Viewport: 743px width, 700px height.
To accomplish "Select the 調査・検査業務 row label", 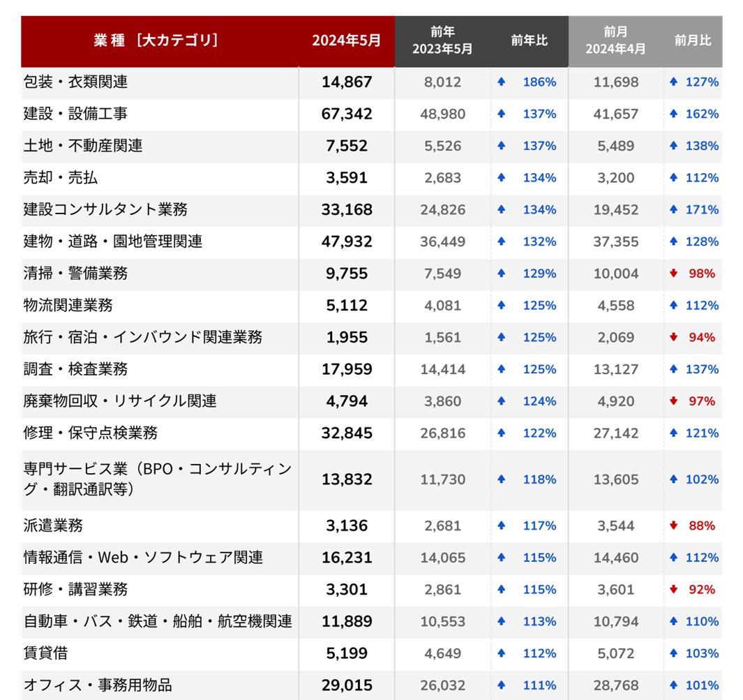I will click(76, 369).
